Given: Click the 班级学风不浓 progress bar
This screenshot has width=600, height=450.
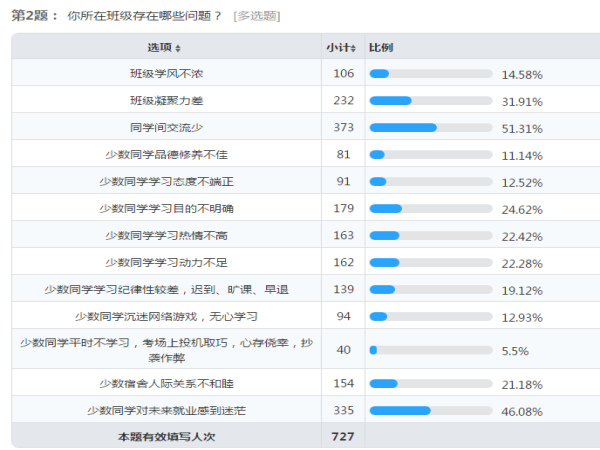Looking at the screenshot, I should click(431, 73).
